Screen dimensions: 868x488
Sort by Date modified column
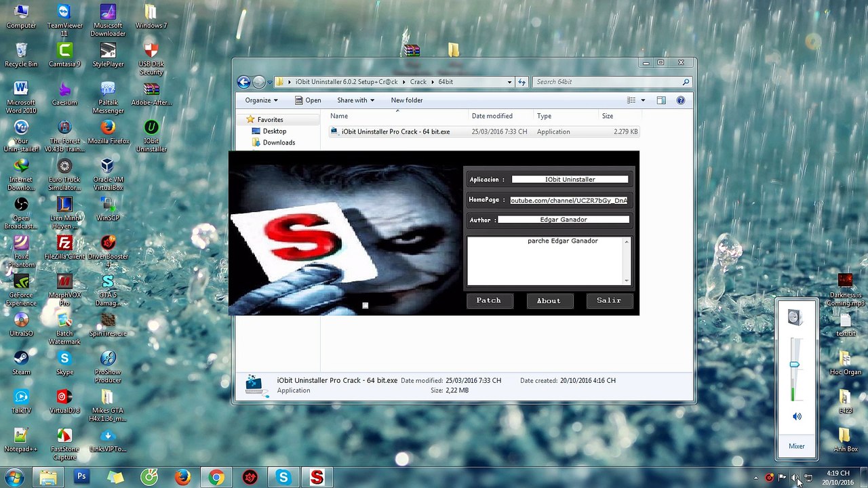492,116
